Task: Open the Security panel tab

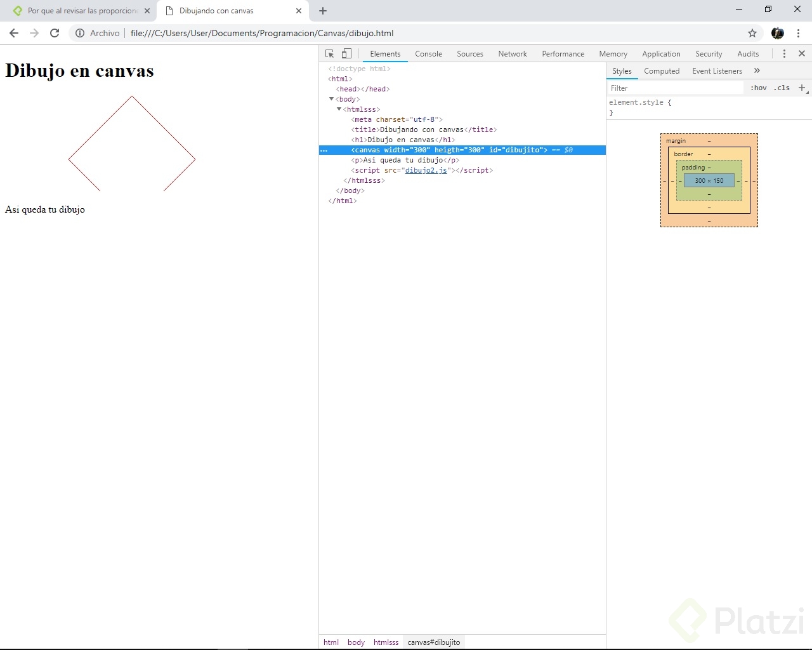Action: tap(709, 54)
